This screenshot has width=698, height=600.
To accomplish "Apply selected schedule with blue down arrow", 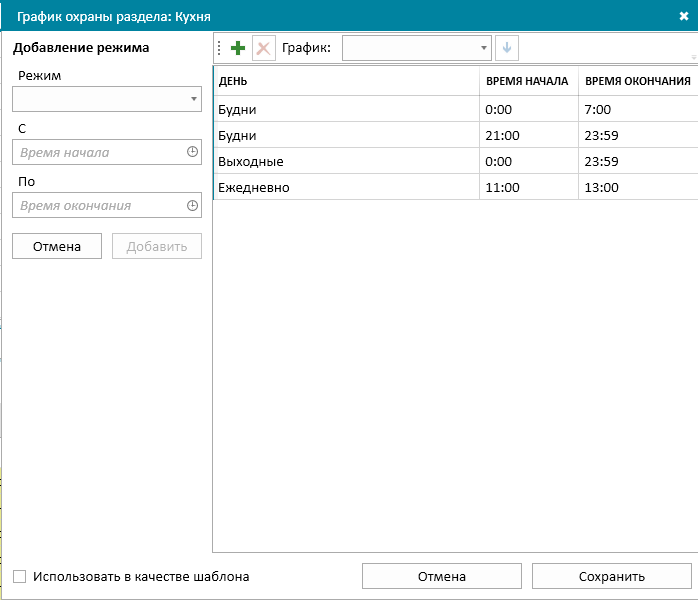I will [507, 48].
